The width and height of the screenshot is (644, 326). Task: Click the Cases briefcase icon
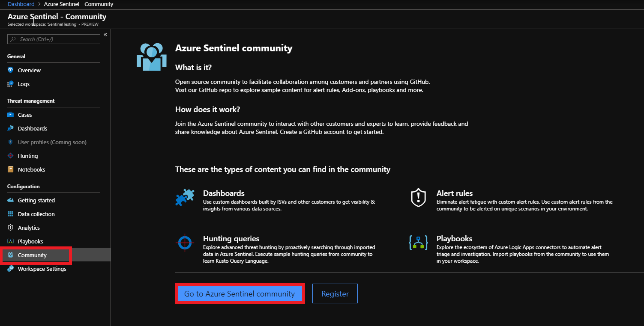click(x=11, y=115)
